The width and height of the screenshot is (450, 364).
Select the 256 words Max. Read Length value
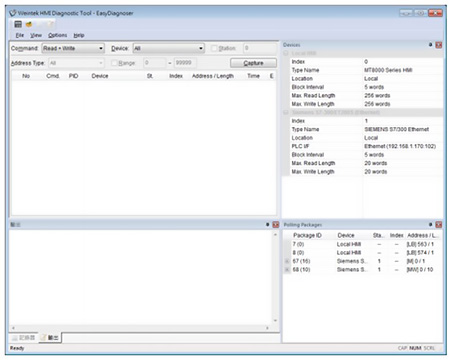pyautogui.click(x=377, y=95)
